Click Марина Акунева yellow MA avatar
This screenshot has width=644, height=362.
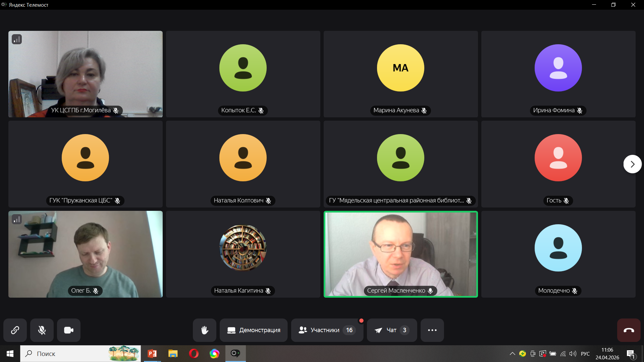pos(400,68)
